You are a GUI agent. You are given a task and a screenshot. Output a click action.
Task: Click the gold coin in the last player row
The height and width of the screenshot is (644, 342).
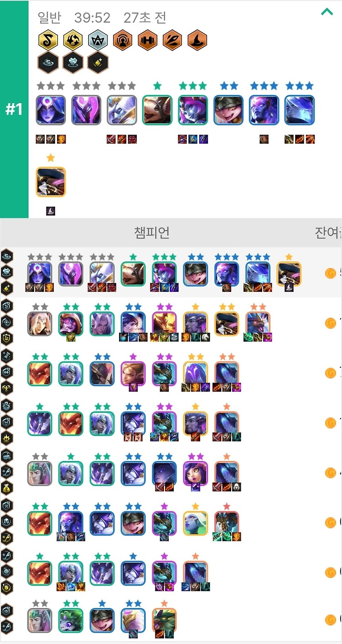coord(330,620)
